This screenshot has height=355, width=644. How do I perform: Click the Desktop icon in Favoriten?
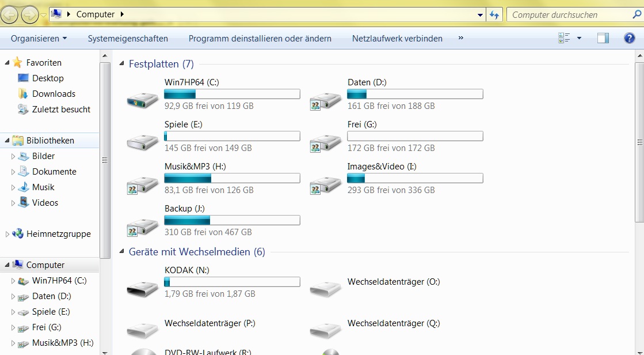(23, 78)
